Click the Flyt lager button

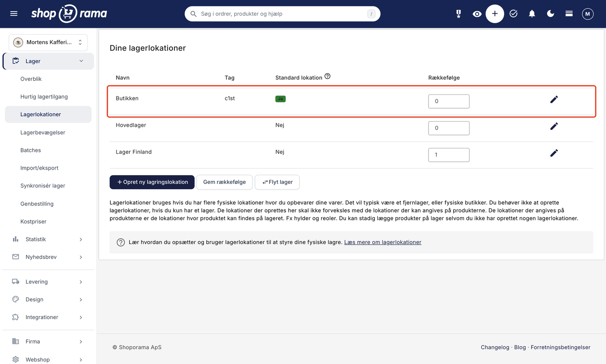tap(277, 182)
